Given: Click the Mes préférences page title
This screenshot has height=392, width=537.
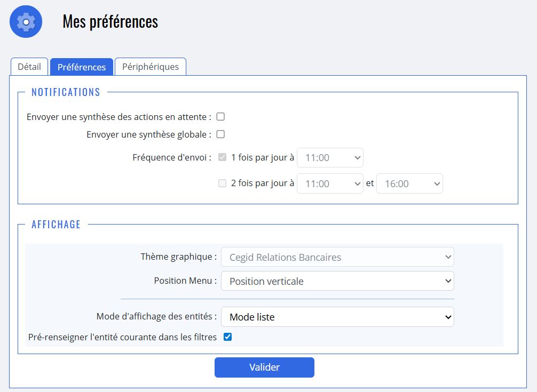Looking at the screenshot, I should [110, 22].
